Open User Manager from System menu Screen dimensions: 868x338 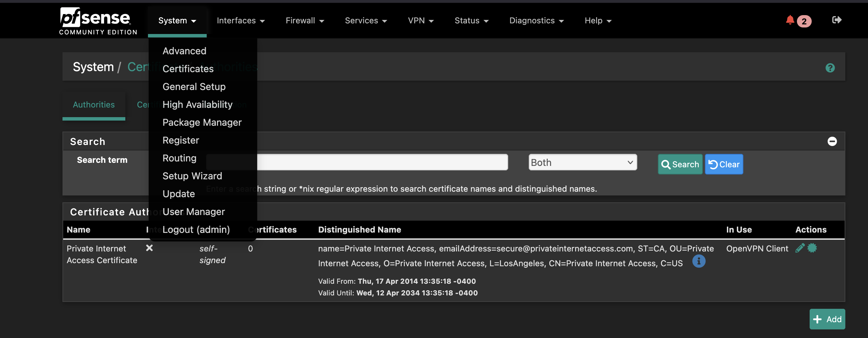tap(194, 212)
